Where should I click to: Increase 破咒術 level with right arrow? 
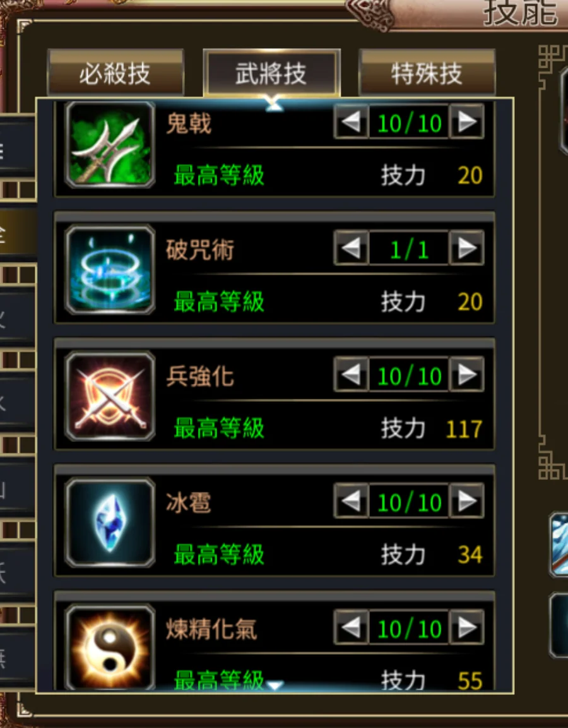(x=466, y=248)
